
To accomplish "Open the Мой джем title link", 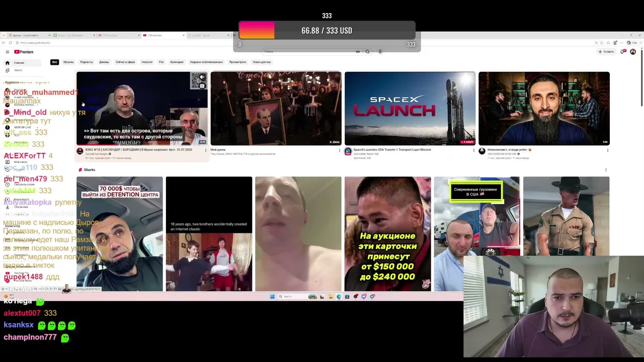I will tap(218, 150).
